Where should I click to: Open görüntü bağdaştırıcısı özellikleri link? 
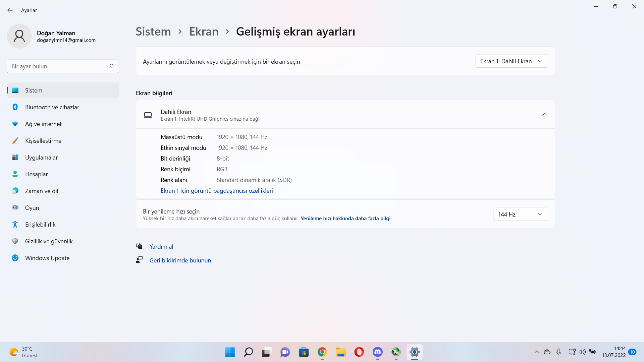click(x=217, y=191)
